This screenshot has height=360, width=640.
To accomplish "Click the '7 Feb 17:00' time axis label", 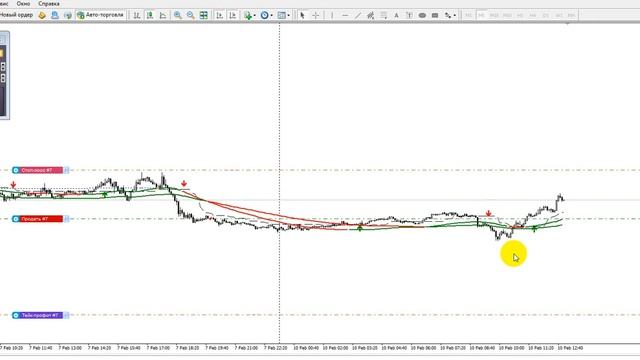I will pyautogui.click(x=158, y=348).
